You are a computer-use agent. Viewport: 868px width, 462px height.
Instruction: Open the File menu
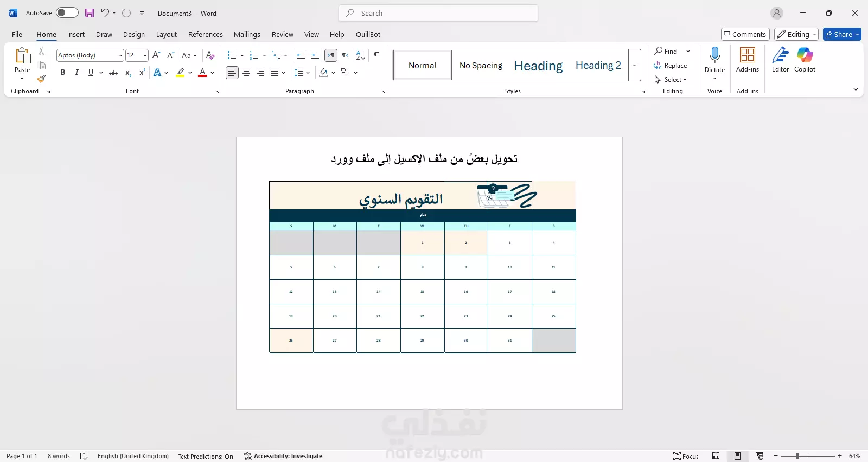click(17, 34)
